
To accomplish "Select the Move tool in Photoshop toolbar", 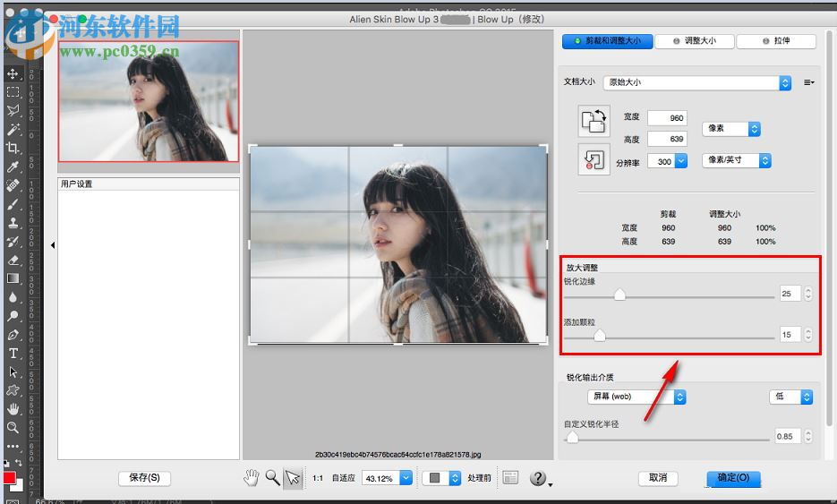I will pyautogui.click(x=13, y=73).
